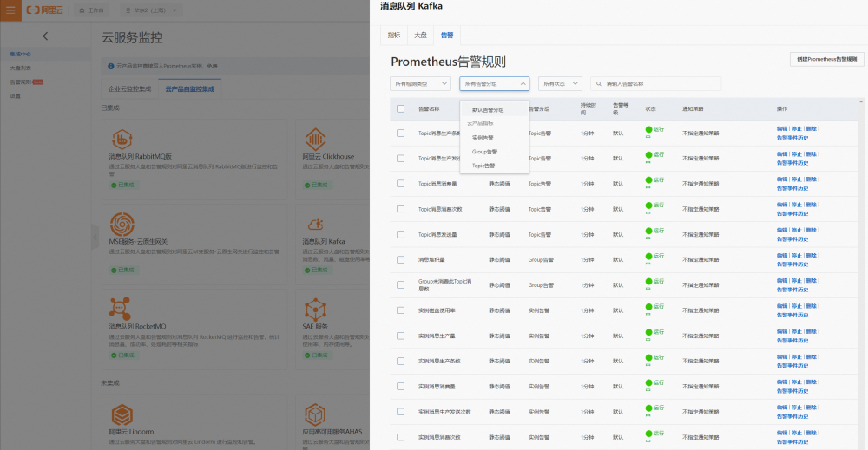The image size is (868, 450).
Task: Switch to the 大盘 tab
Action: [421, 35]
